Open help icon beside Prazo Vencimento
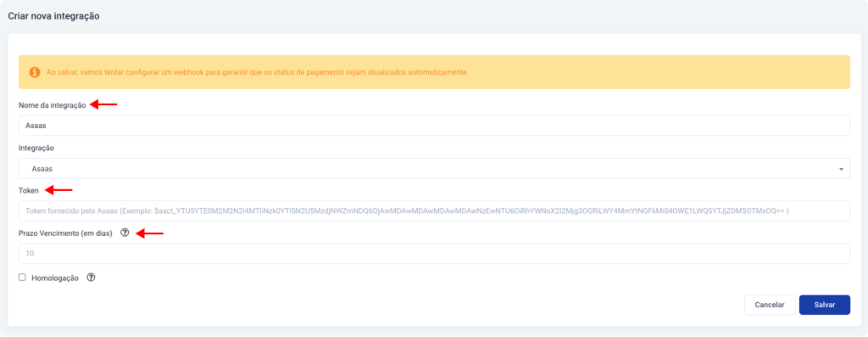Image resolution: width=868 pixels, height=337 pixels. pos(125,233)
